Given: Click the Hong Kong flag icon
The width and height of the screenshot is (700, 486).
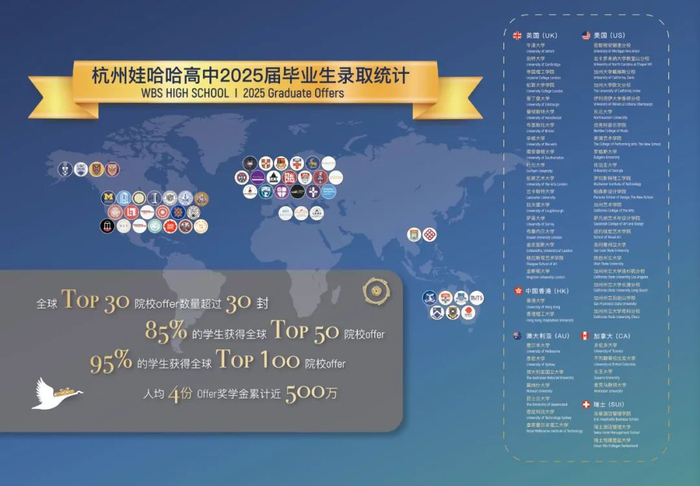Looking at the screenshot, I should (518, 291).
